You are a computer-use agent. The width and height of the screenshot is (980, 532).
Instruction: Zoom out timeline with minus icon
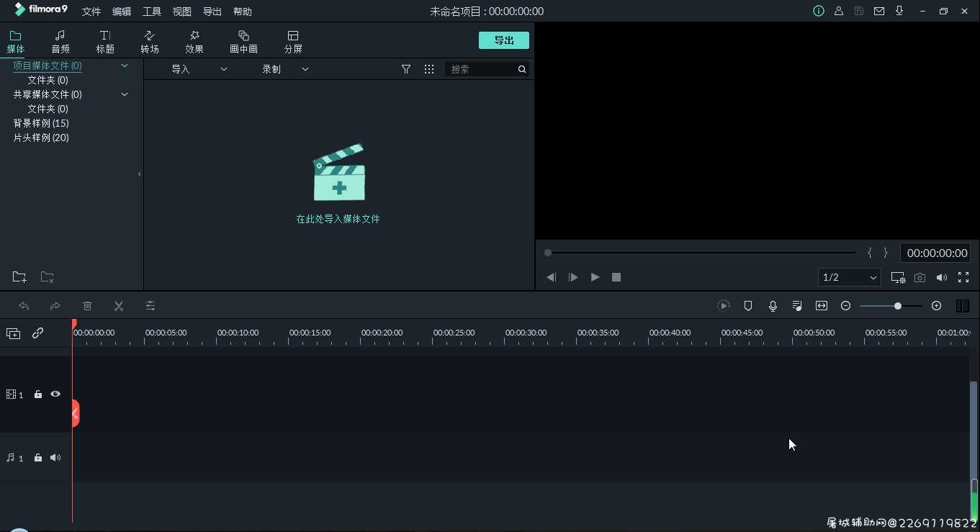coord(846,306)
